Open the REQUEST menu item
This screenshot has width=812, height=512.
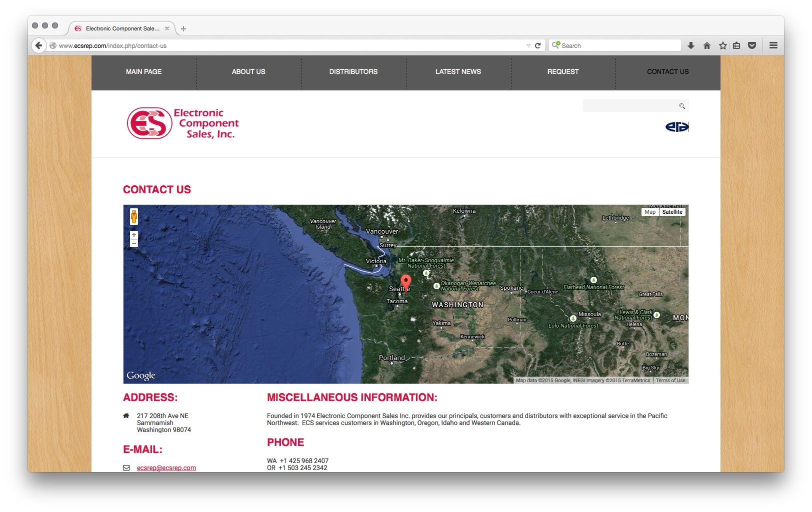pos(563,72)
